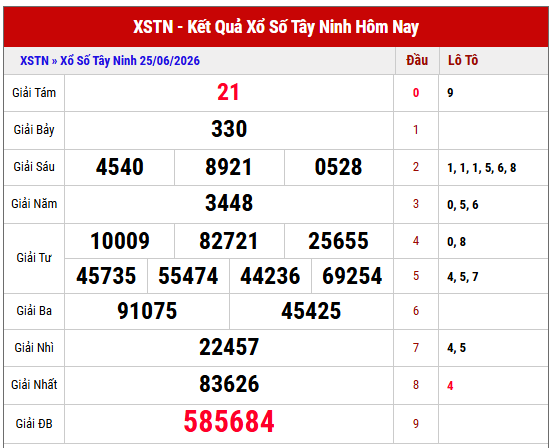Open the XSTN breadcrumb link

[34, 61]
